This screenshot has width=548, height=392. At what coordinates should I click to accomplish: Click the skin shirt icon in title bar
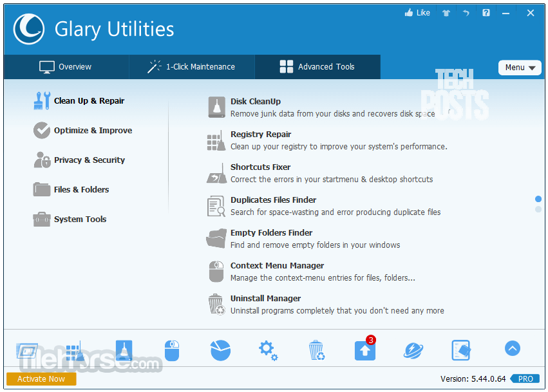(446, 14)
